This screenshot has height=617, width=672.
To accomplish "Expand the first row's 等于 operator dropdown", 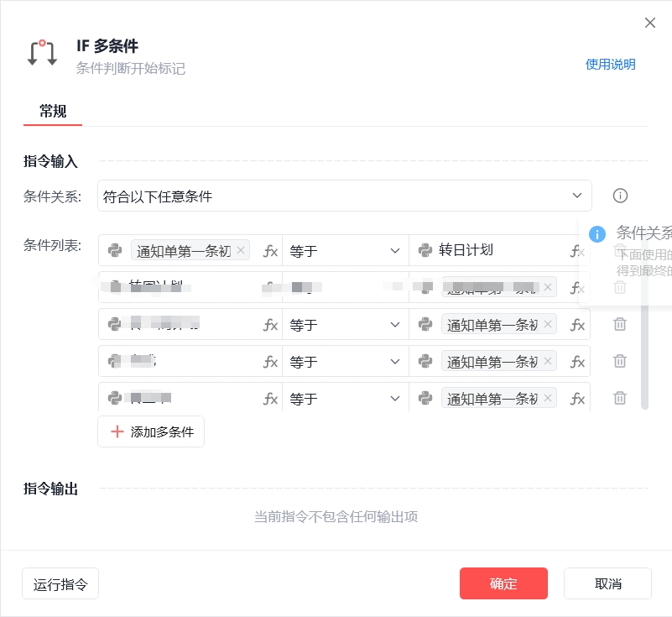I will (345, 250).
